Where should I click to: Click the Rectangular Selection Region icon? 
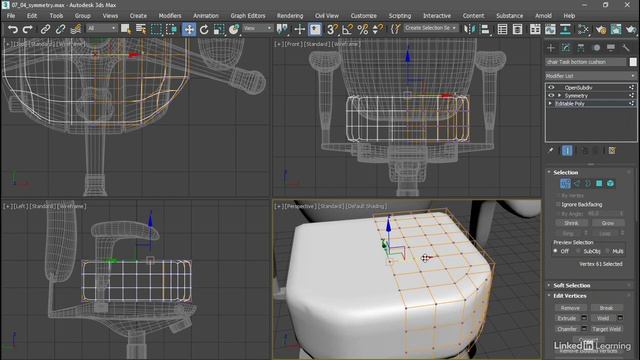[x=156, y=29]
